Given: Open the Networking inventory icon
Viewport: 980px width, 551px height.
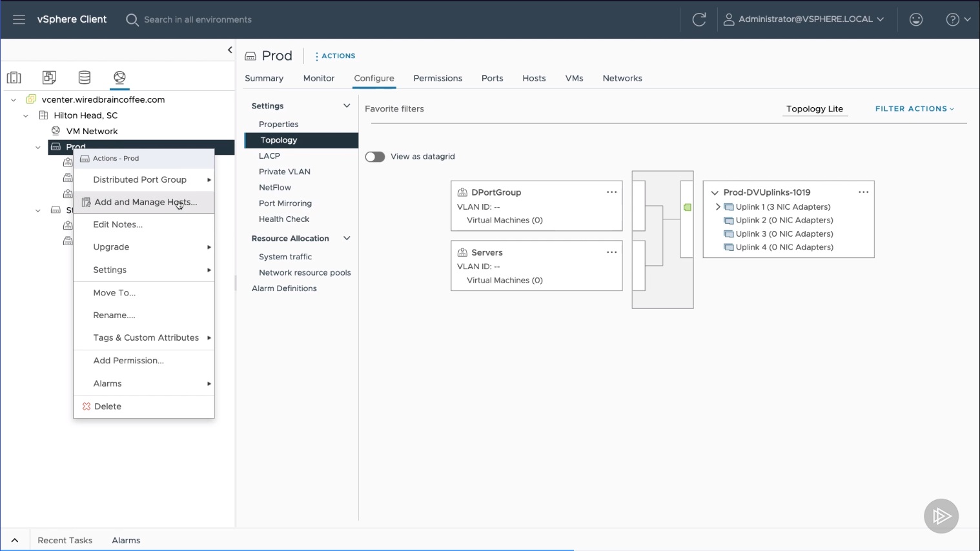Looking at the screenshot, I should [119, 77].
